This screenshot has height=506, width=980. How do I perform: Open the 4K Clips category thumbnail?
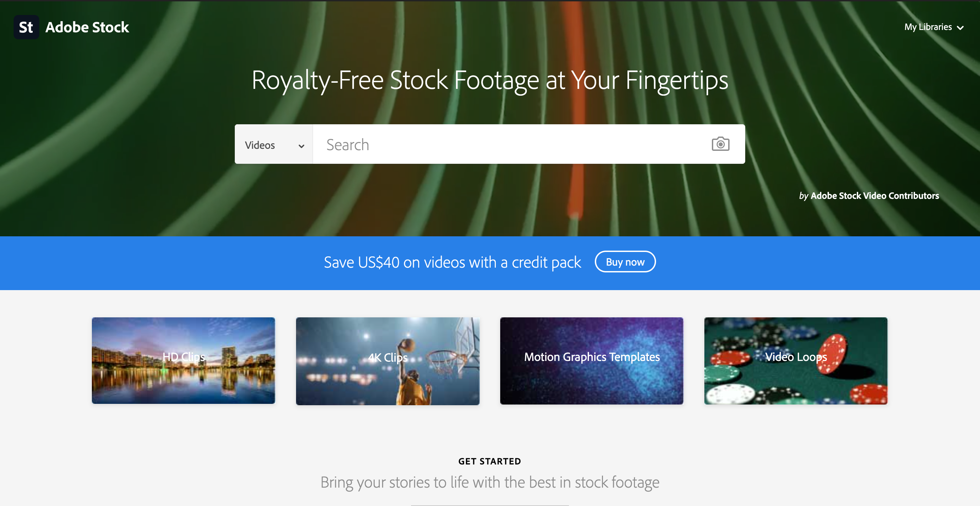(388, 361)
